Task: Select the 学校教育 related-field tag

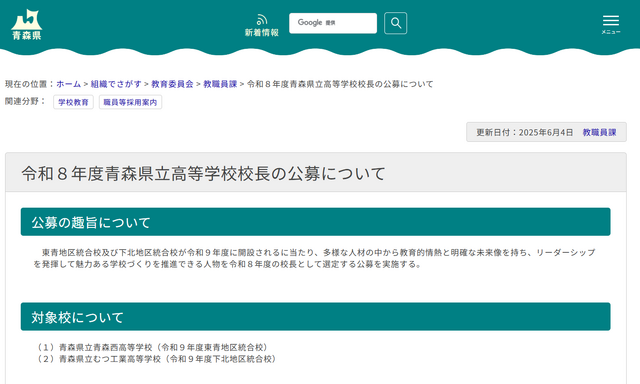Action: pos(73,102)
